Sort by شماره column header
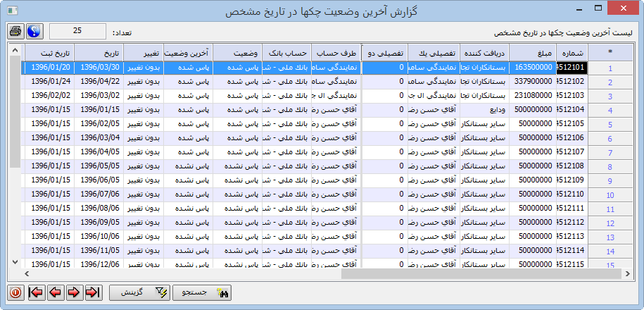 point(572,53)
